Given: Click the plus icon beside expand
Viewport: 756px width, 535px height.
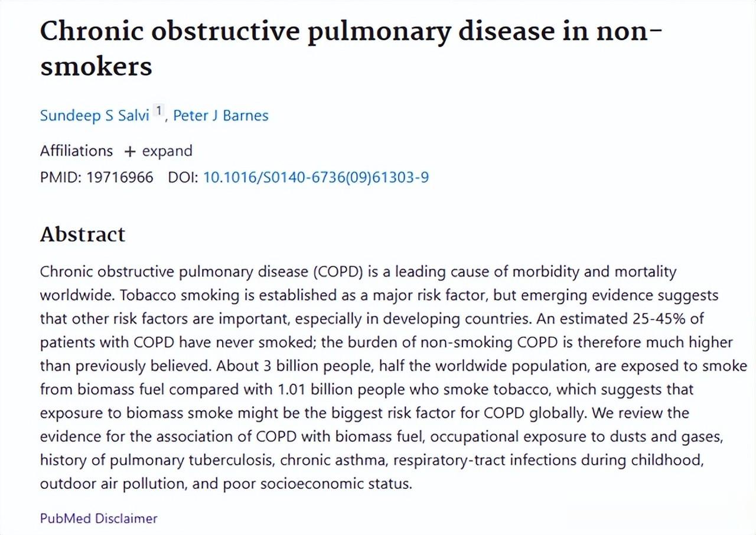Looking at the screenshot, I should [x=130, y=152].
